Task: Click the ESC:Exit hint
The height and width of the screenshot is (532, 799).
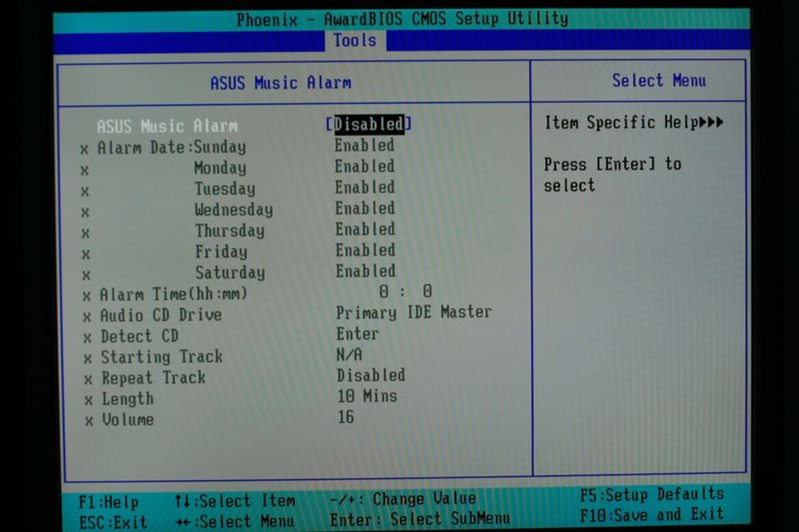Action: click(113, 522)
